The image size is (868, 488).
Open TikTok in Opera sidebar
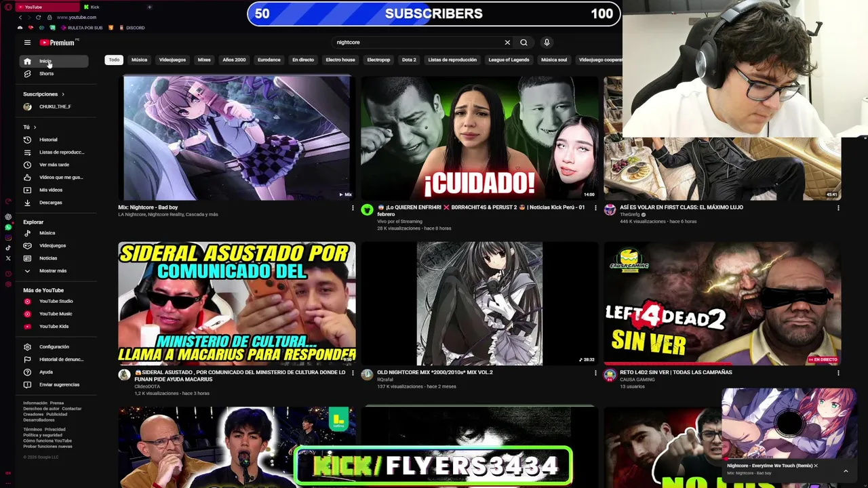8,248
